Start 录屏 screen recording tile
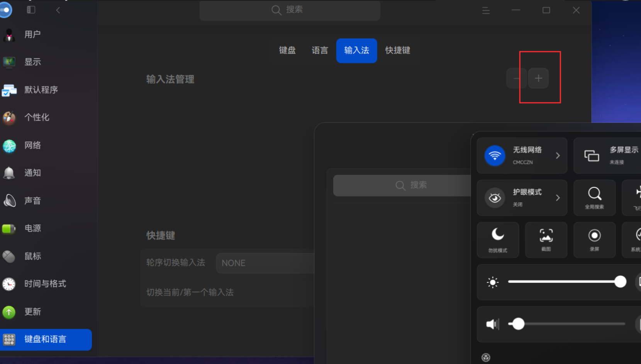The width and height of the screenshot is (641, 364). pyautogui.click(x=594, y=240)
